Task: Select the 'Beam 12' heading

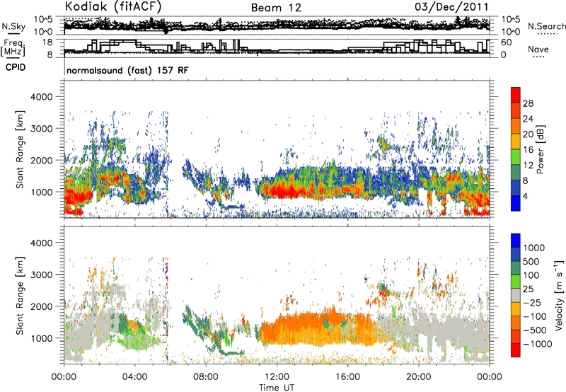Action: coord(276,8)
